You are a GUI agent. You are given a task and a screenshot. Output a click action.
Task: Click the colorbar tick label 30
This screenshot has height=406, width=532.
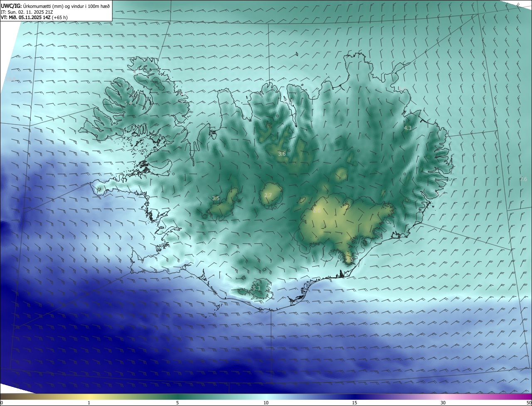coord(443,403)
